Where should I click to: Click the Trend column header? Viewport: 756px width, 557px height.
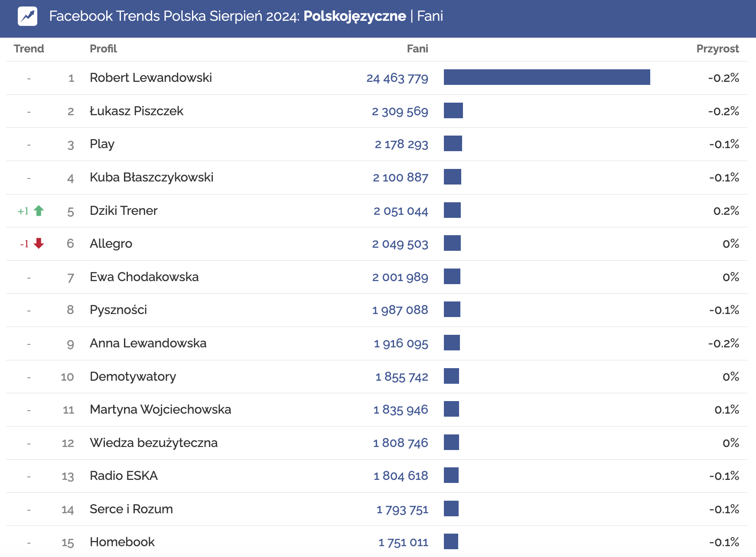[29, 49]
